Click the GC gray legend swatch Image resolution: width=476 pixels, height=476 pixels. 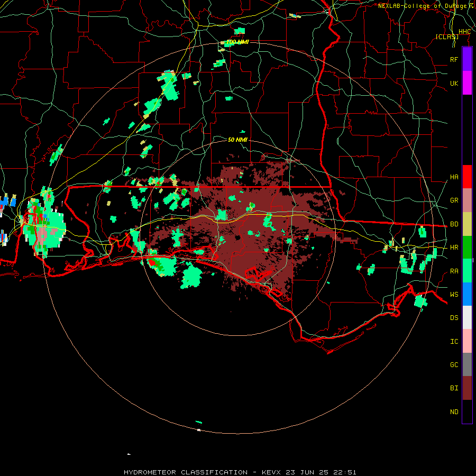[467, 364]
